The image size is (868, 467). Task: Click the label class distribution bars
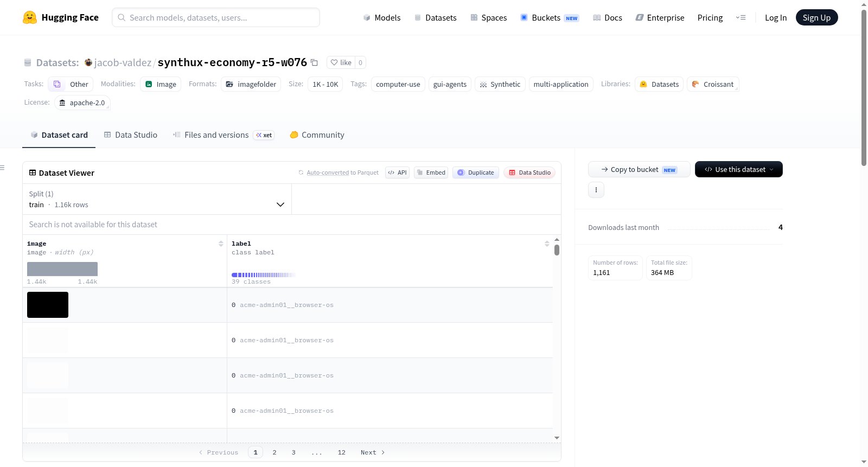coord(263,275)
